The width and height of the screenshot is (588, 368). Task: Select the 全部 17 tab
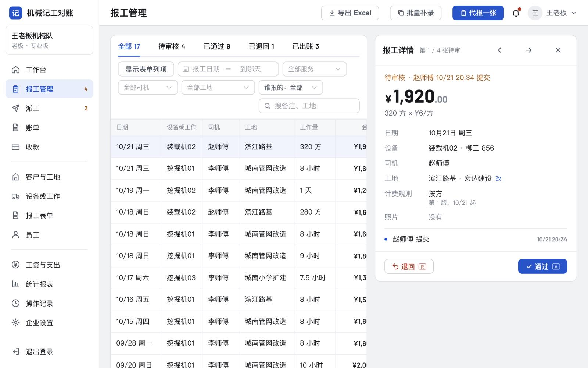tap(129, 46)
